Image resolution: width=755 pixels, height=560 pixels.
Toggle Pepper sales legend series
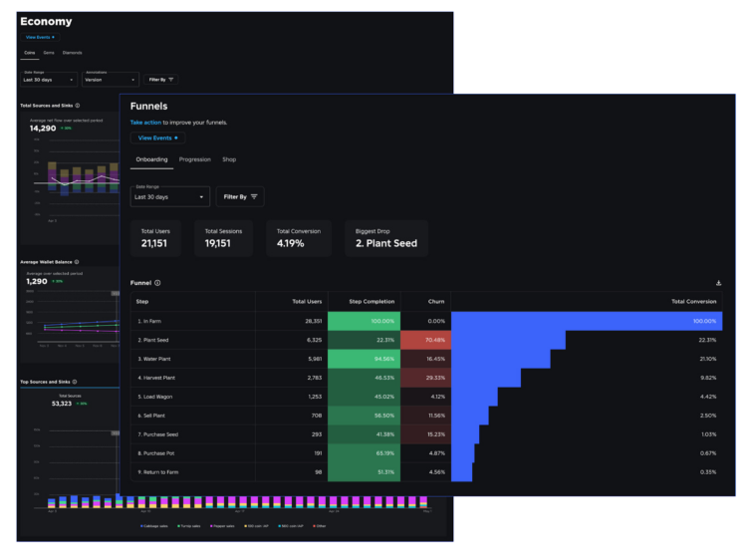pos(224,525)
